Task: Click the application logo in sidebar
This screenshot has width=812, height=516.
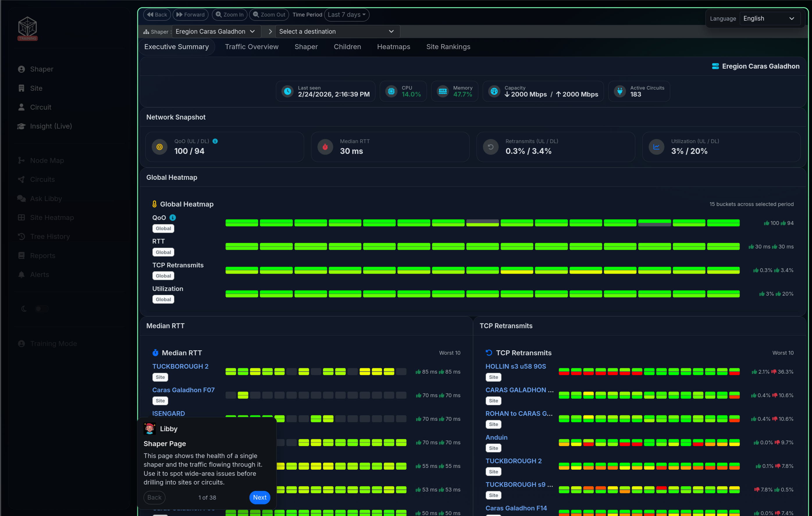Action: [27, 28]
